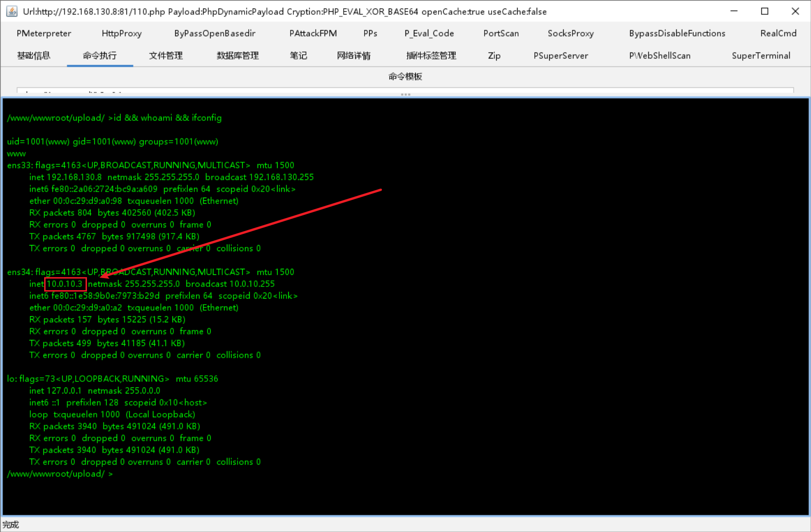The height and width of the screenshot is (532, 811).
Task: Open the PPs tab
Action: (x=370, y=33)
